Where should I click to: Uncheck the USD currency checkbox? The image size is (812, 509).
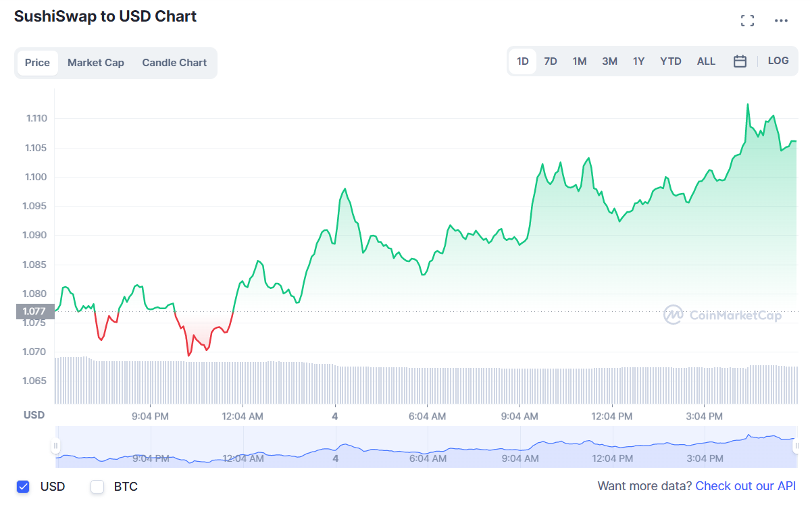(23, 486)
